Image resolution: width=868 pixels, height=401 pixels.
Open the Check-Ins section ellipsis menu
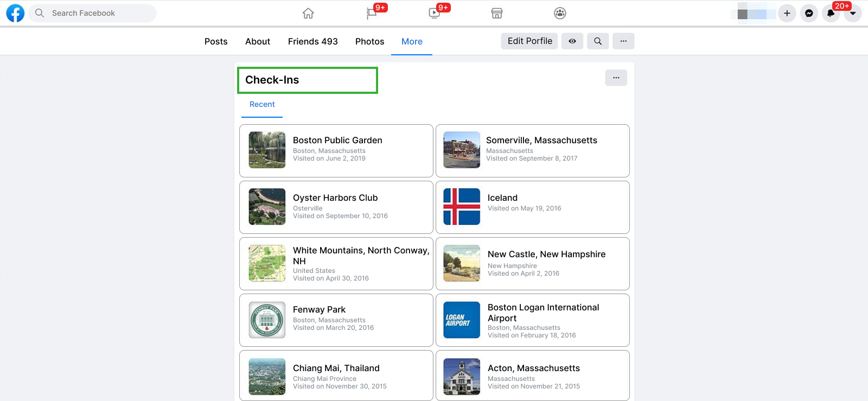pyautogui.click(x=616, y=78)
